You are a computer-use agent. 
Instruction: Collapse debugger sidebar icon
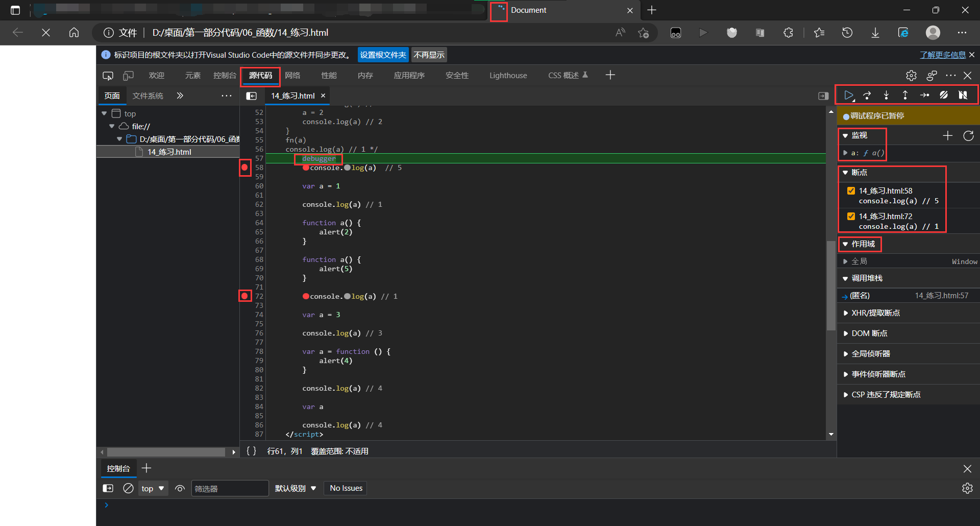(823, 95)
